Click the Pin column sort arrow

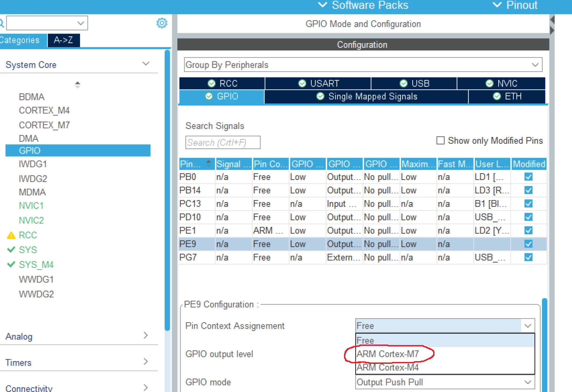208,163
